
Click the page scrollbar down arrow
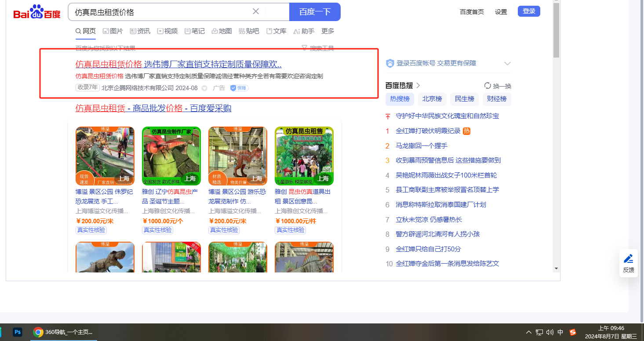click(556, 268)
